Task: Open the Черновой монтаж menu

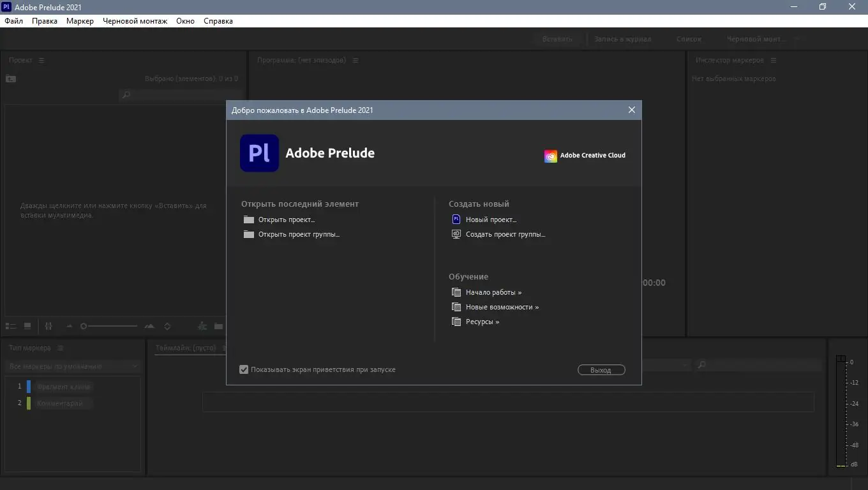Action: tap(135, 21)
